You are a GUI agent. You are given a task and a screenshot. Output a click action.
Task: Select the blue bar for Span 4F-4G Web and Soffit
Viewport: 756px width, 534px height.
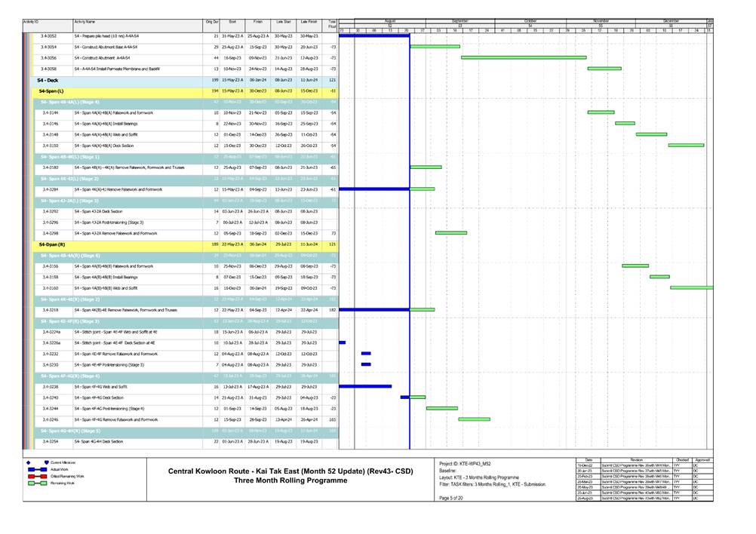click(365, 386)
